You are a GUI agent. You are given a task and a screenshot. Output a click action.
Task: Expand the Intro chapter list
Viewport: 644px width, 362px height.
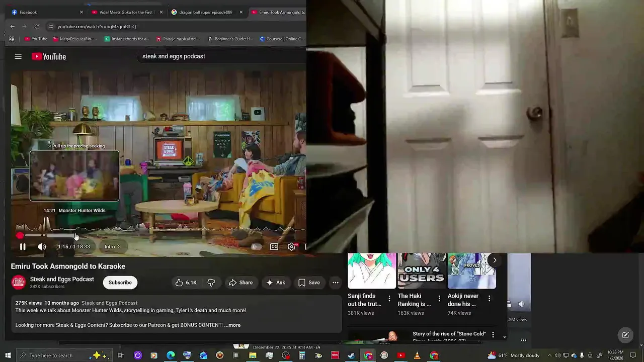click(x=112, y=247)
